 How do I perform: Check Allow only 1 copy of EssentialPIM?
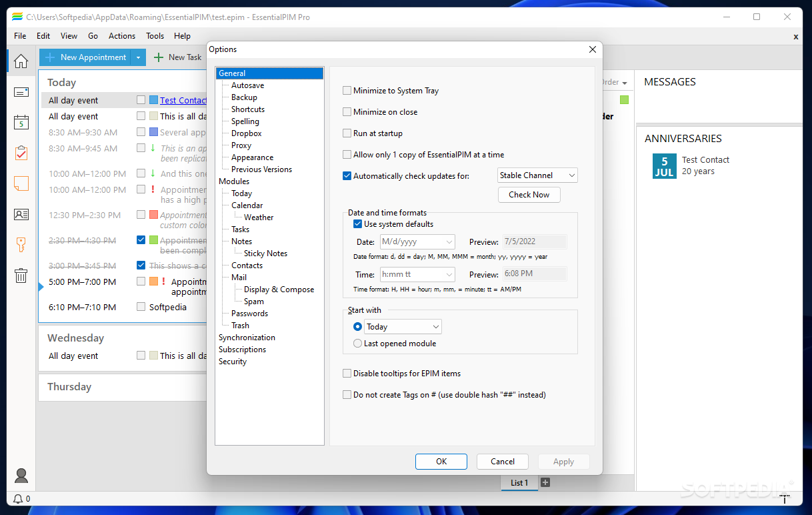pyautogui.click(x=347, y=155)
